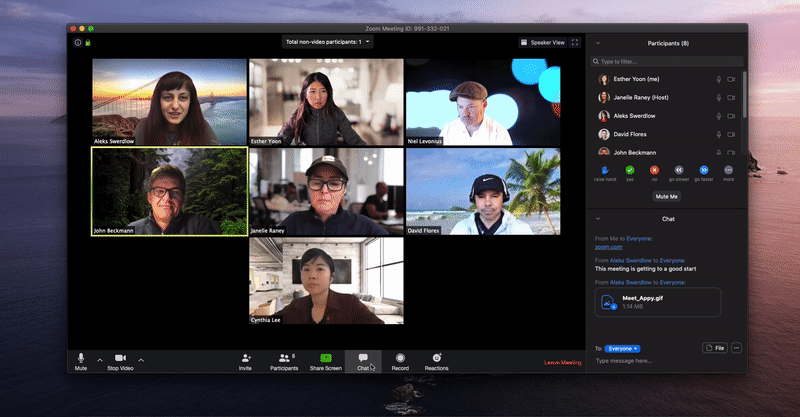This screenshot has height=417, width=800.
Task: Select Cynthia Lee's video tile
Action: coord(327,281)
